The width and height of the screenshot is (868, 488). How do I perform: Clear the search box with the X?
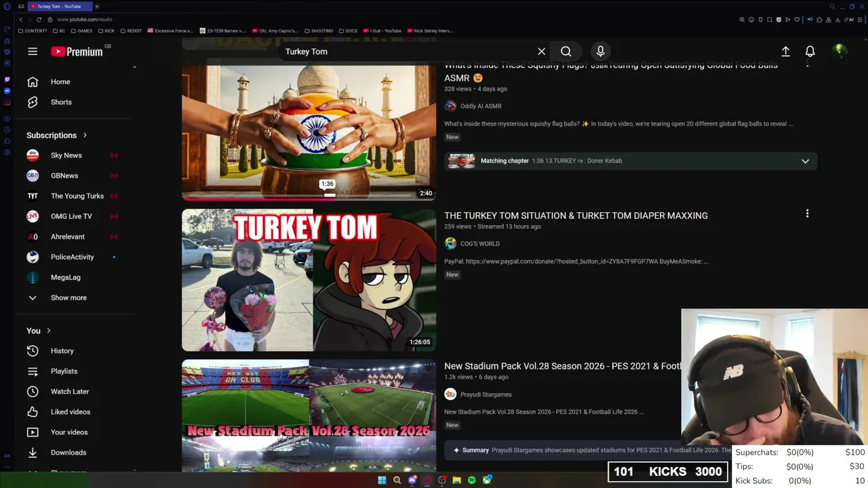[x=541, y=52]
